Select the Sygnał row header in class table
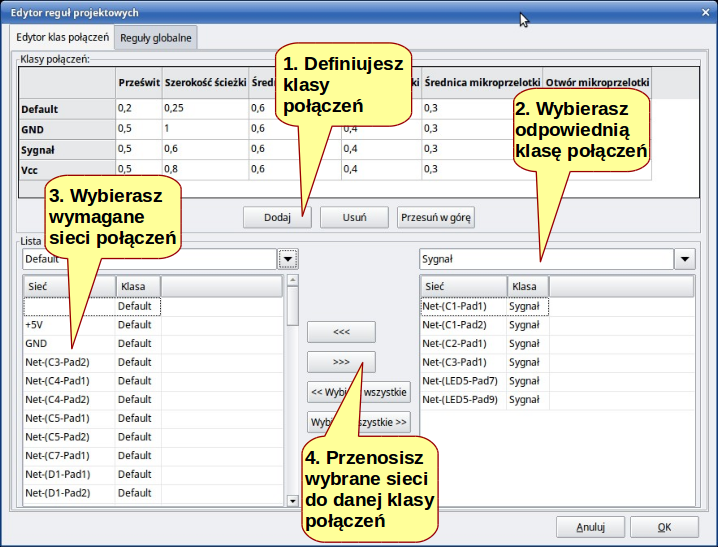Image resolution: width=718 pixels, height=547 pixels. [x=67, y=150]
